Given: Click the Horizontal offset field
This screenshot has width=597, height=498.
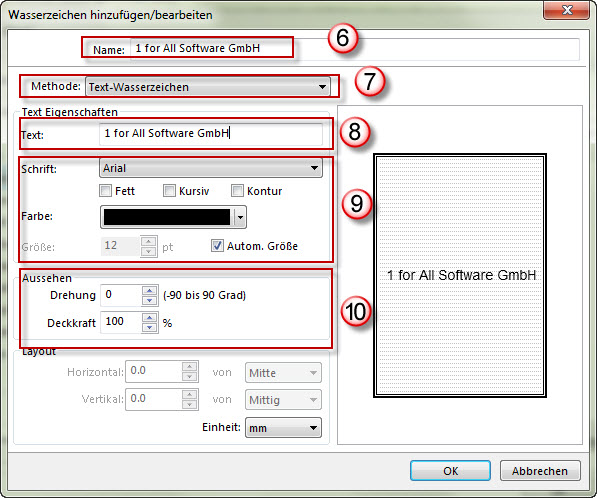Looking at the screenshot, I should [154, 372].
